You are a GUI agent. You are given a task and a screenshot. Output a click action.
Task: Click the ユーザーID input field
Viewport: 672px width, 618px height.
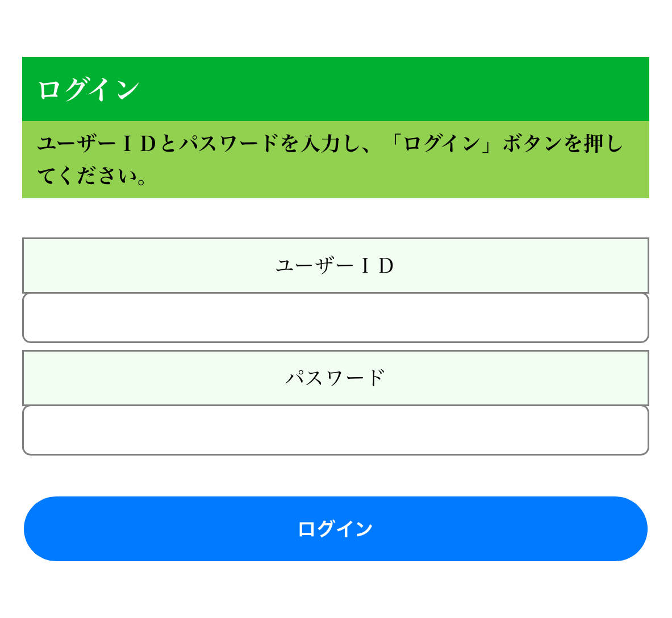[335, 318]
